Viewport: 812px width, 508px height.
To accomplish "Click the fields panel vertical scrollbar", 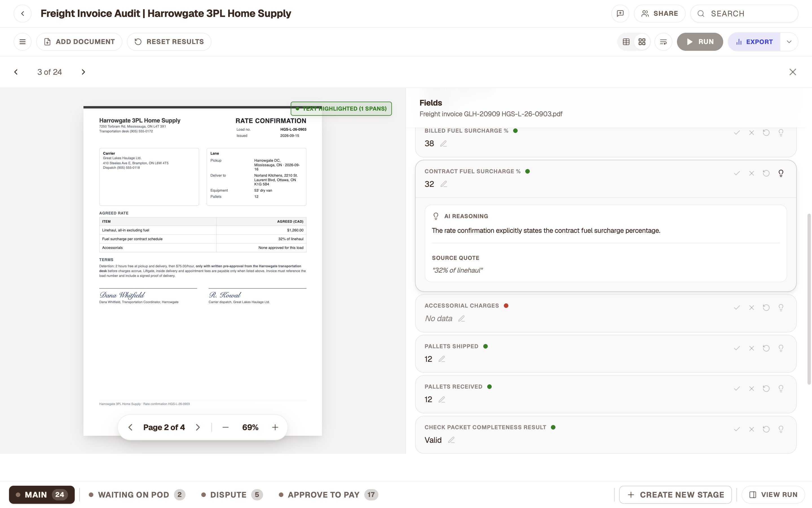I will tap(809, 299).
